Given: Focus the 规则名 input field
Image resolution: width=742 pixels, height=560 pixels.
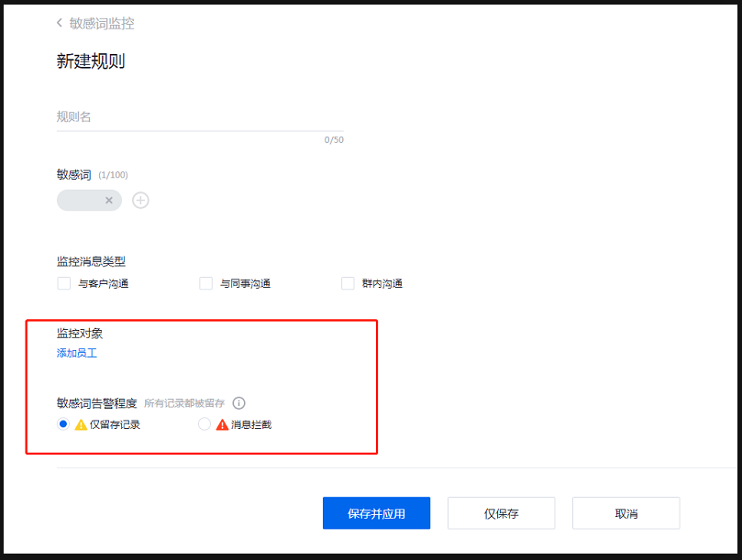Looking at the screenshot, I should tap(200, 117).
